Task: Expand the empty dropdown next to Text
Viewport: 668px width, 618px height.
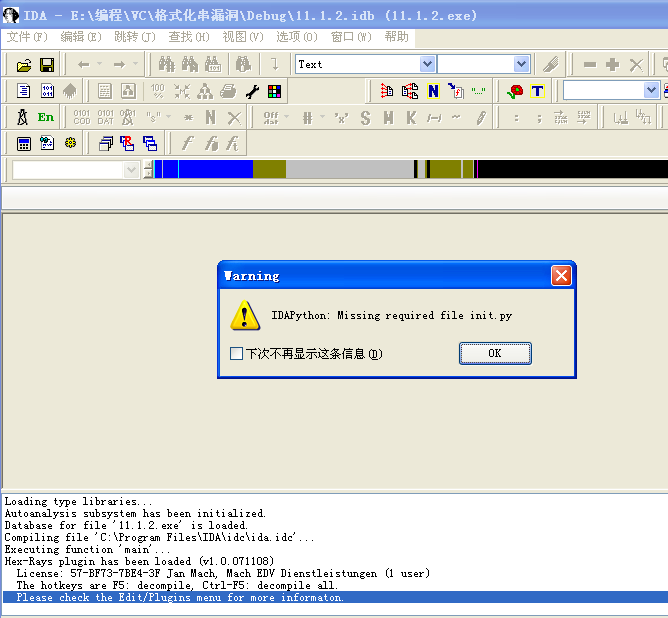Action: pyautogui.click(x=521, y=64)
